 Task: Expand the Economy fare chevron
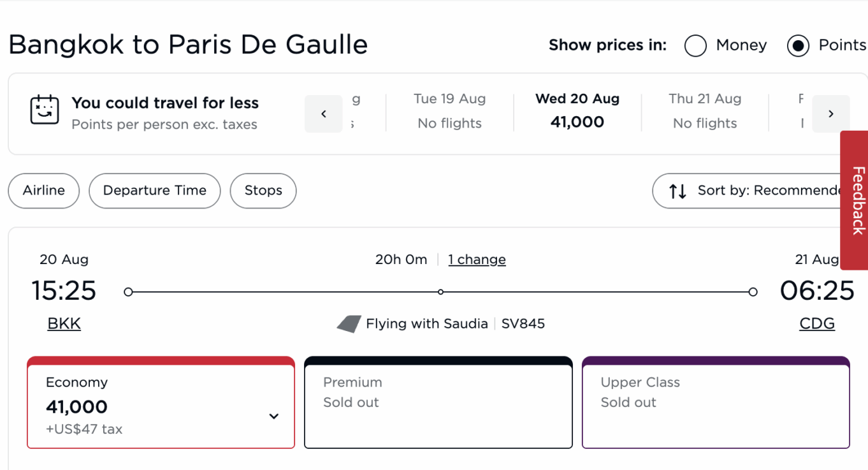274,416
